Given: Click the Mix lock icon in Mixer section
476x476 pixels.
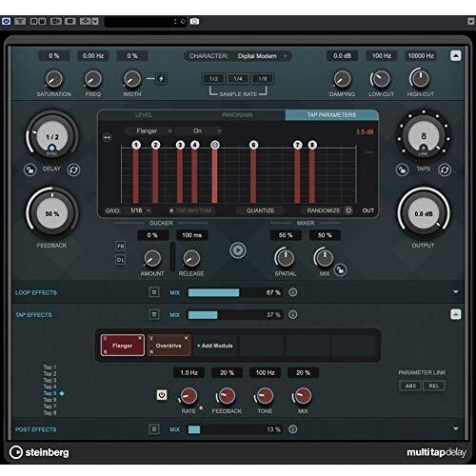Looking at the screenshot, I should tap(340, 270).
